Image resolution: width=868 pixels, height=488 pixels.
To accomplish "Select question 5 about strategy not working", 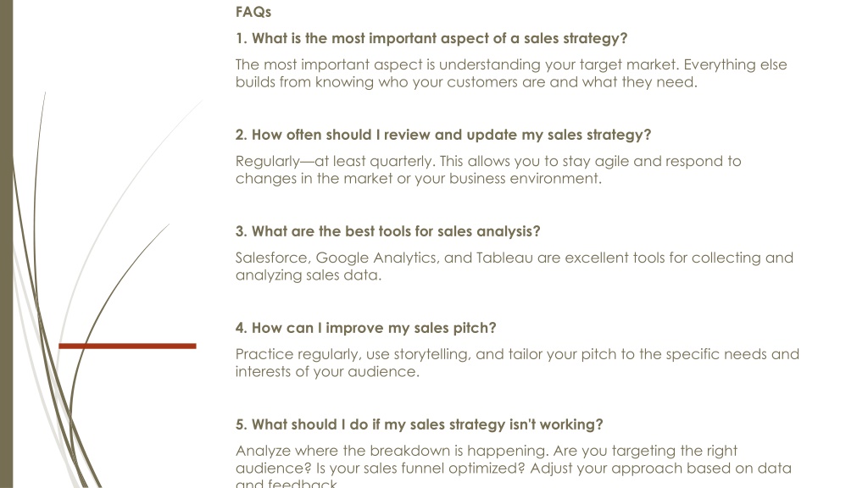I will click(419, 424).
